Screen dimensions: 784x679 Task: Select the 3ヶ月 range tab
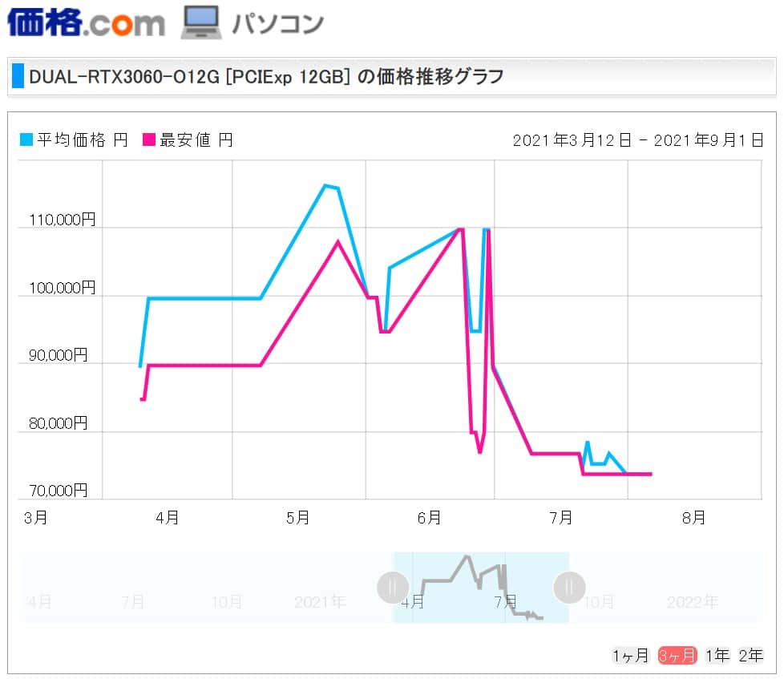pos(677,655)
